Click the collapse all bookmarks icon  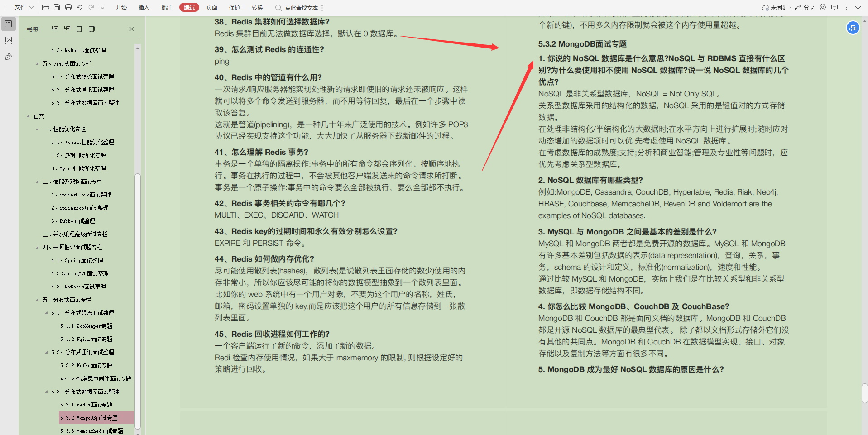click(67, 29)
